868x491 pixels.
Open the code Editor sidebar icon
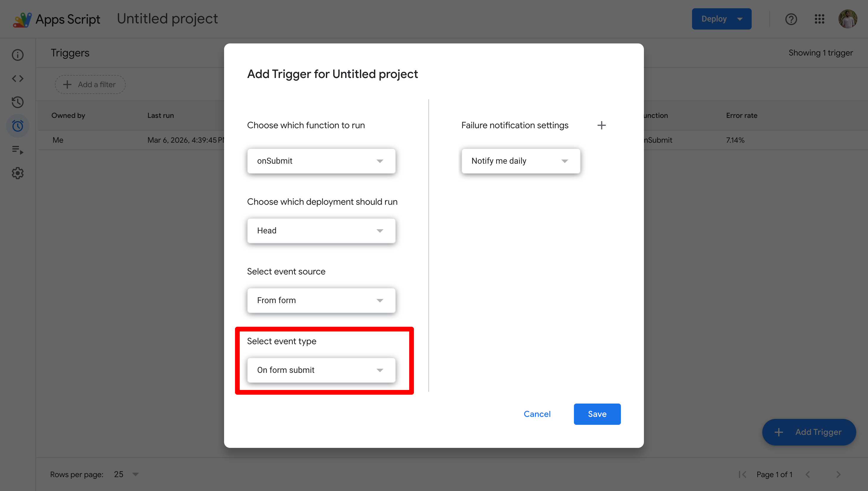click(x=17, y=79)
